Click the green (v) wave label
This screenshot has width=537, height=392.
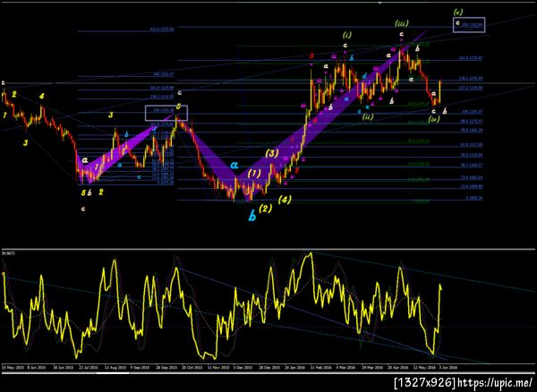coord(458,13)
